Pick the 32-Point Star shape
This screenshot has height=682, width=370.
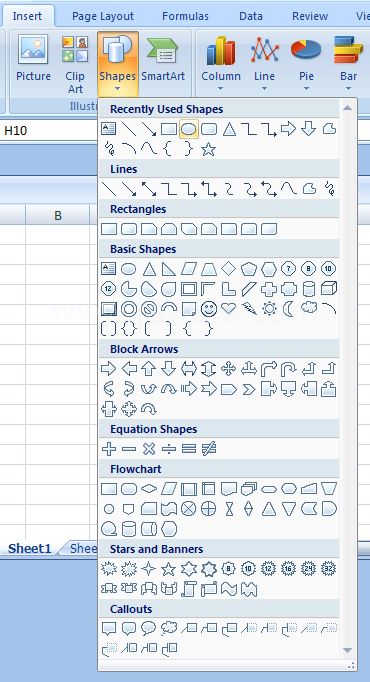329,568
